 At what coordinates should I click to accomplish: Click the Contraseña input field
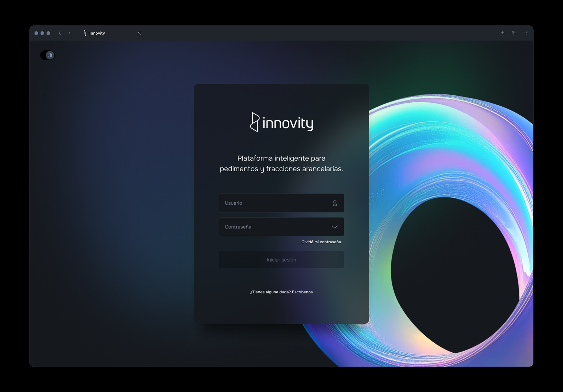coord(281,227)
